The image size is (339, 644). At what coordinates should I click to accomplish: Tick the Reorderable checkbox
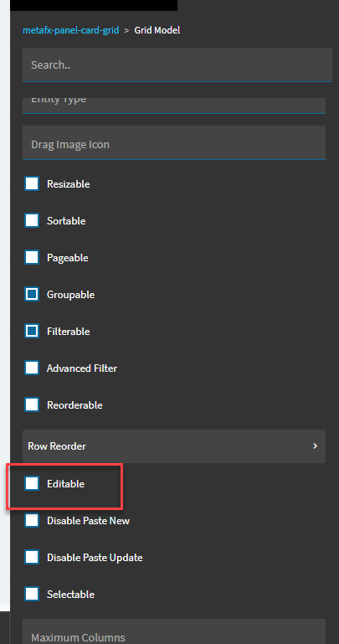click(32, 405)
